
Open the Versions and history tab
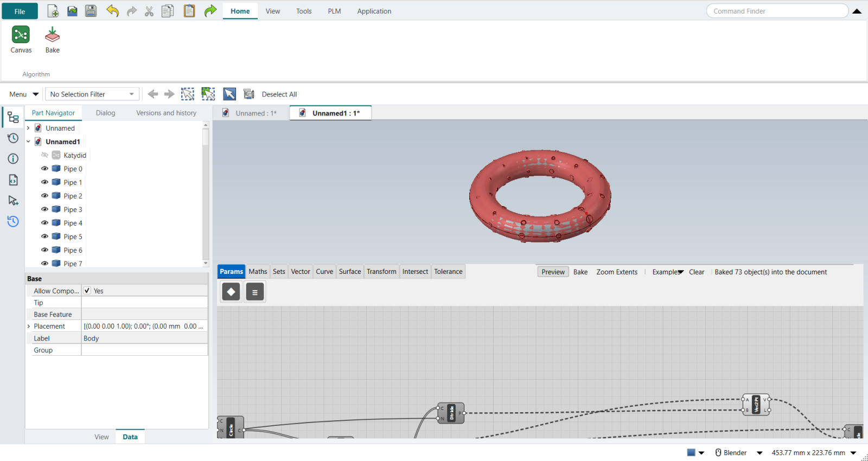point(166,113)
